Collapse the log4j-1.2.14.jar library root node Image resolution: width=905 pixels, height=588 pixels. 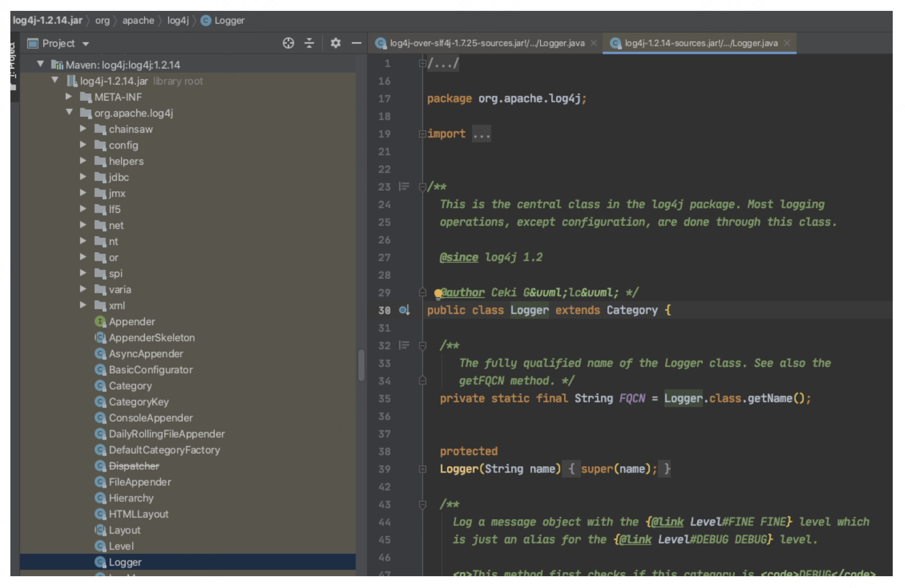(x=55, y=80)
